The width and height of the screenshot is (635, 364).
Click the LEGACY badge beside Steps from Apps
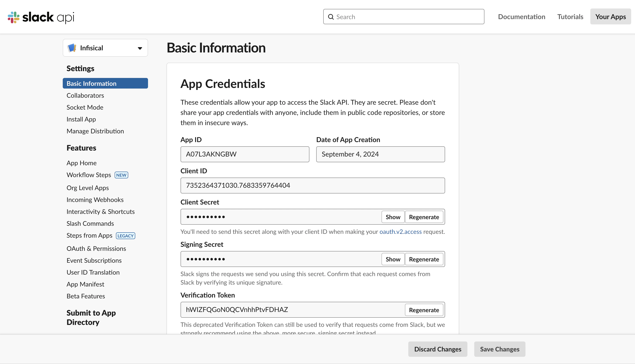[125, 236]
